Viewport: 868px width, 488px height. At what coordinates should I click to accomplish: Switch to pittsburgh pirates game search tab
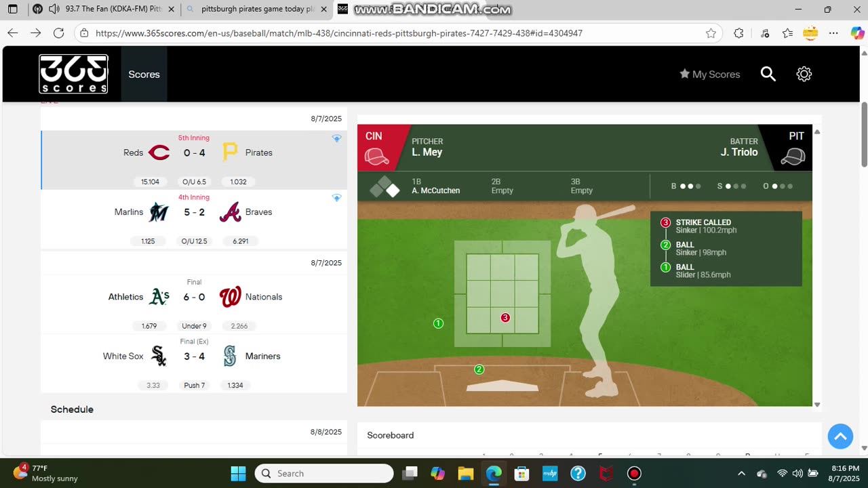point(258,9)
